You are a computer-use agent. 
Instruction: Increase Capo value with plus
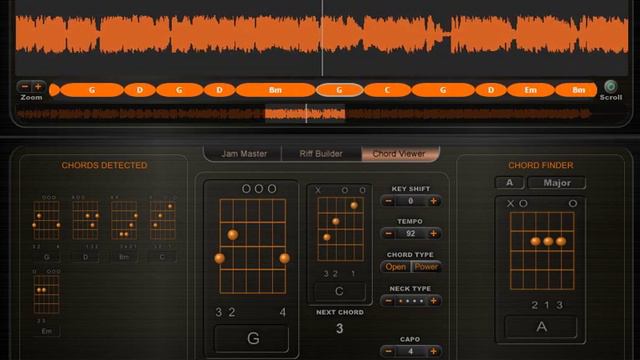433,351
